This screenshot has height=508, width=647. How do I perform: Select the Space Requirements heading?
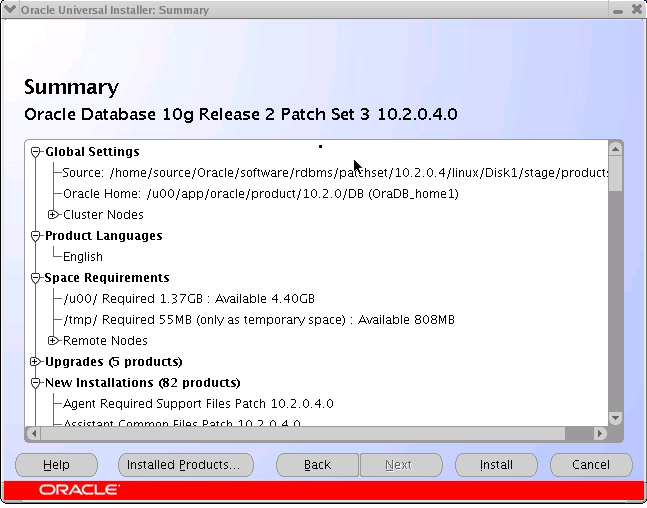click(107, 278)
